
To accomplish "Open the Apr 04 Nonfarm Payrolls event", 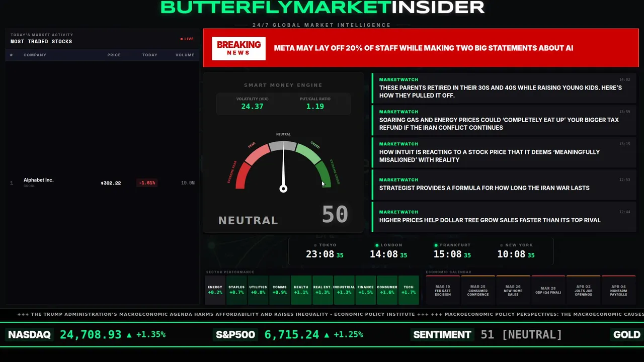I will point(619,290).
